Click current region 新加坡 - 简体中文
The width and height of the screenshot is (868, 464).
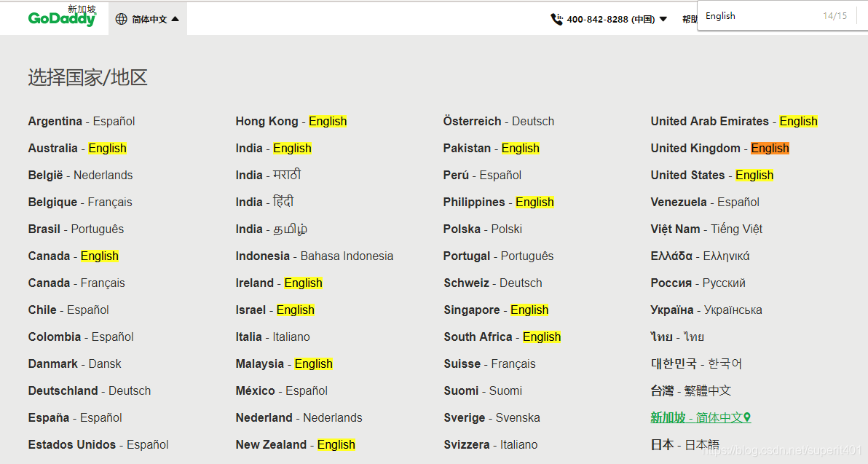701,417
